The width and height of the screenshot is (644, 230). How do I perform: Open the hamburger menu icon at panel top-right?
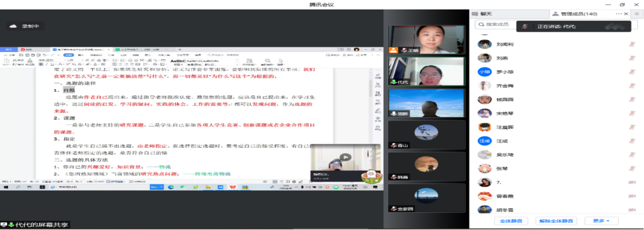[636, 14]
